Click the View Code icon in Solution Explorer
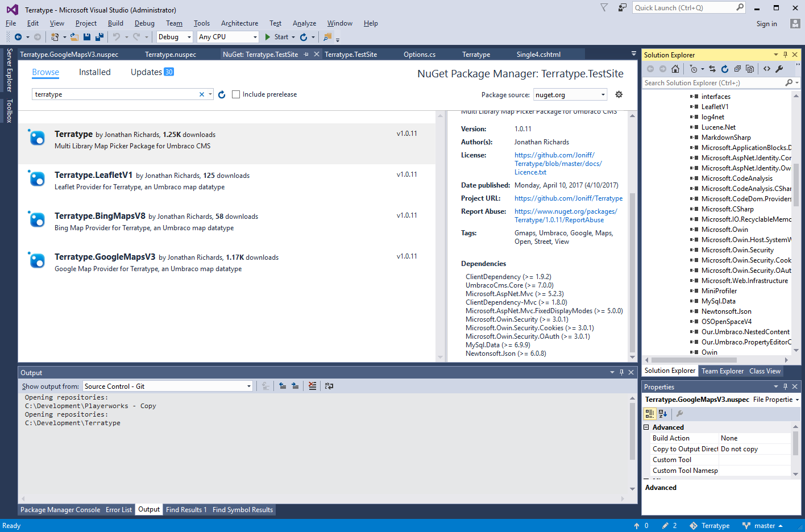Viewport: 805px width, 532px height. pyautogui.click(x=767, y=69)
